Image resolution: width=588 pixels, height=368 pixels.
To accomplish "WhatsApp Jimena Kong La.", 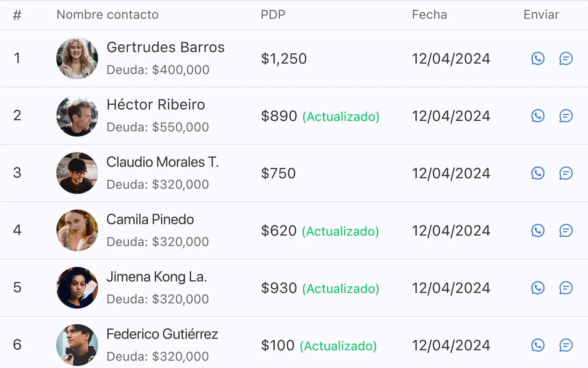I will [538, 288].
